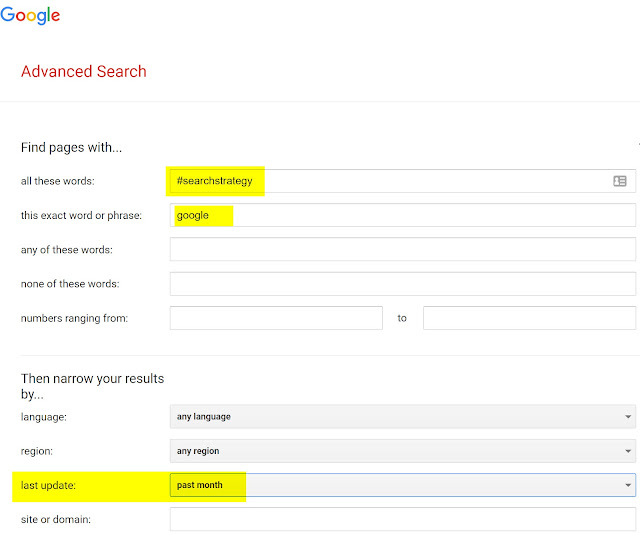Image resolution: width=640 pixels, height=534 pixels.
Task: Click the 'last update:' label
Action: coord(48,485)
